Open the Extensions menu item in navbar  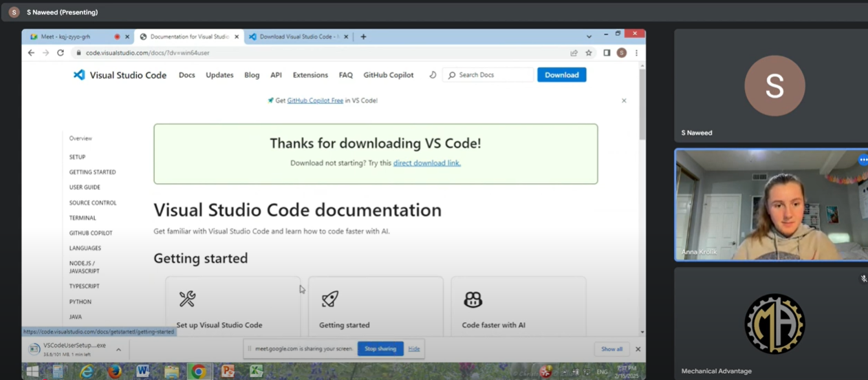pos(310,75)
